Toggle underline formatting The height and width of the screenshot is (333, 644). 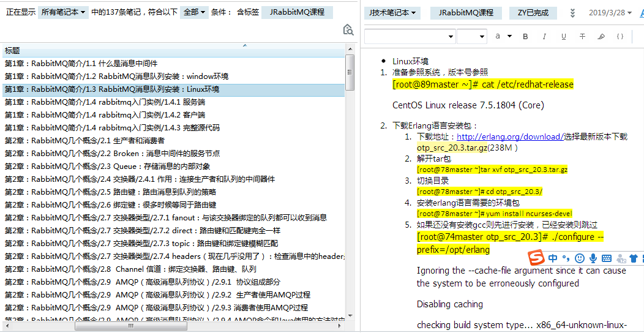click(x=563, y=36)
